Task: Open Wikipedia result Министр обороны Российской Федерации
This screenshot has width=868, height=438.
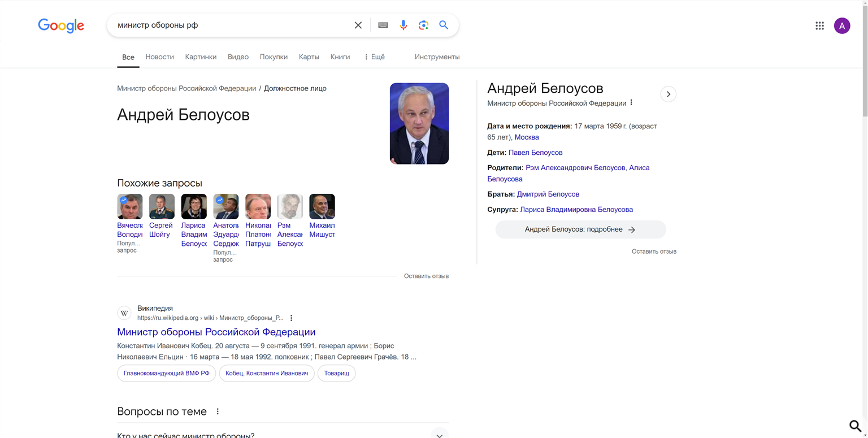Action: click(216, 332)
